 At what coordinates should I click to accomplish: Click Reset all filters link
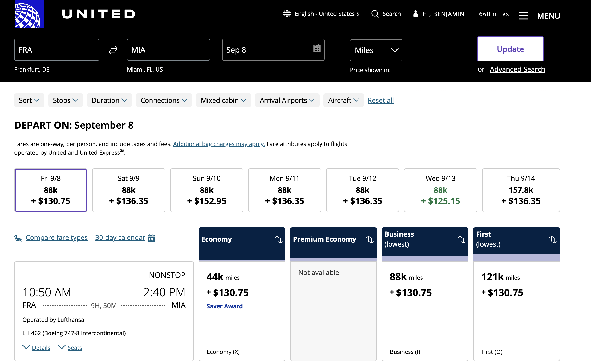pos(381,100)
